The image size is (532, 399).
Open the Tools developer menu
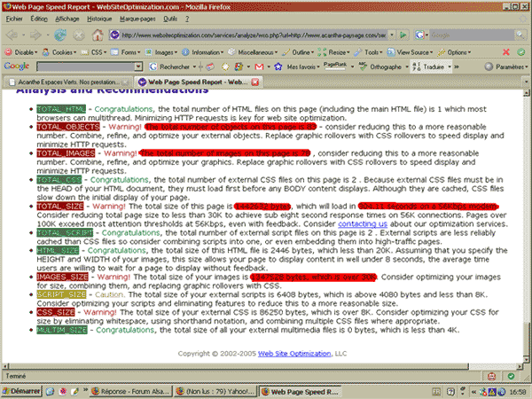click(368, 52)
